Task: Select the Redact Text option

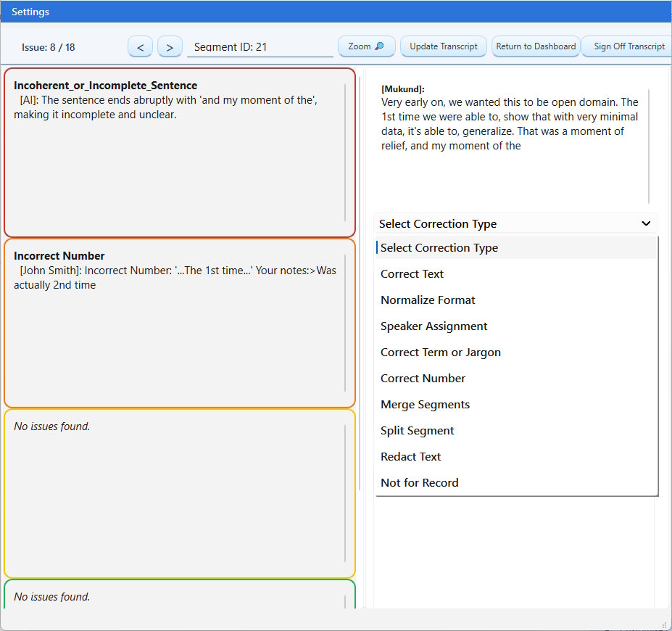Action: [x=516, y=457]
